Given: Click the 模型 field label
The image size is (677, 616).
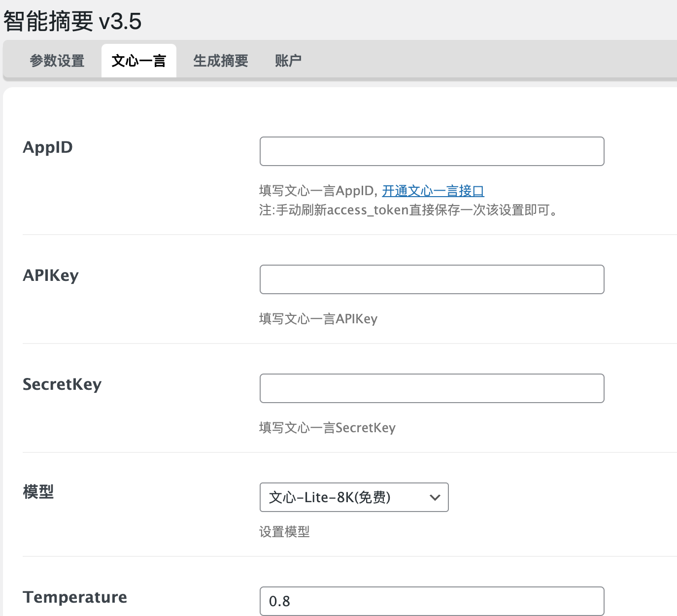Looking at the screenshot, I should point(38,491).
